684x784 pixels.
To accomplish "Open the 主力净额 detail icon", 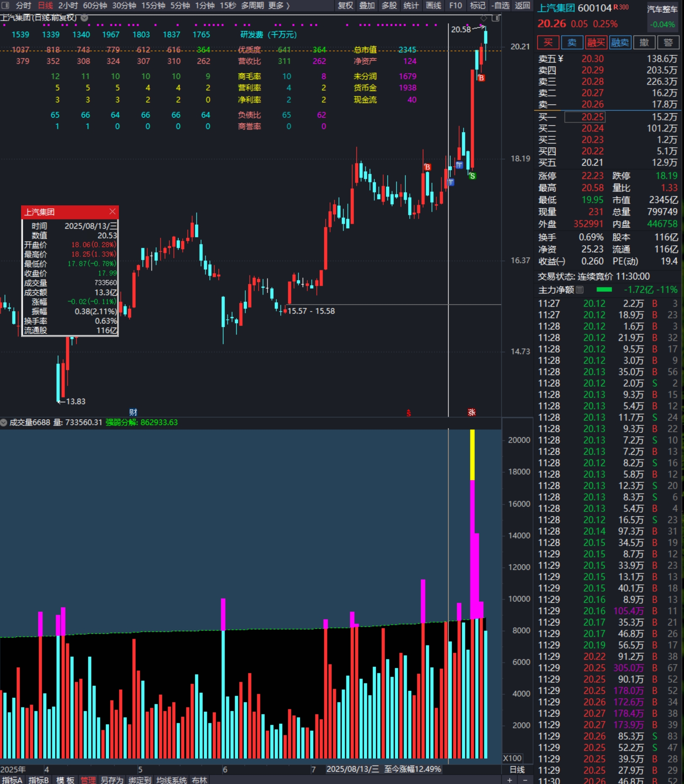I will (x=580, y=290).
